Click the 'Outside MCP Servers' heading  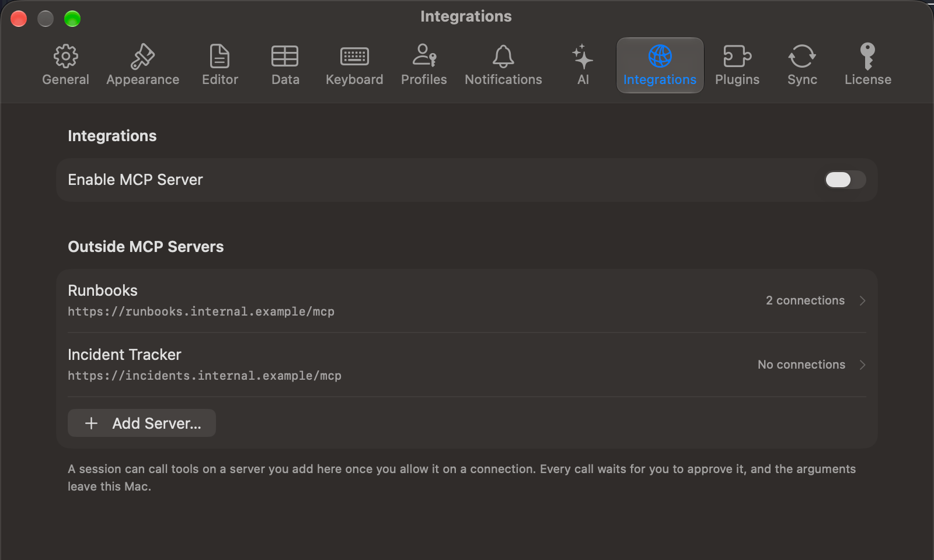coord(146,247)
